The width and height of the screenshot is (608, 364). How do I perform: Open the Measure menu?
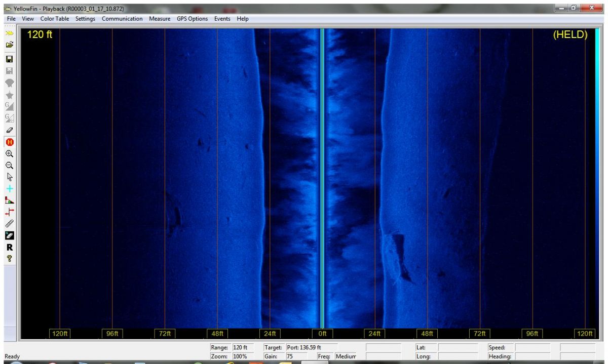(x=160, y=19)
